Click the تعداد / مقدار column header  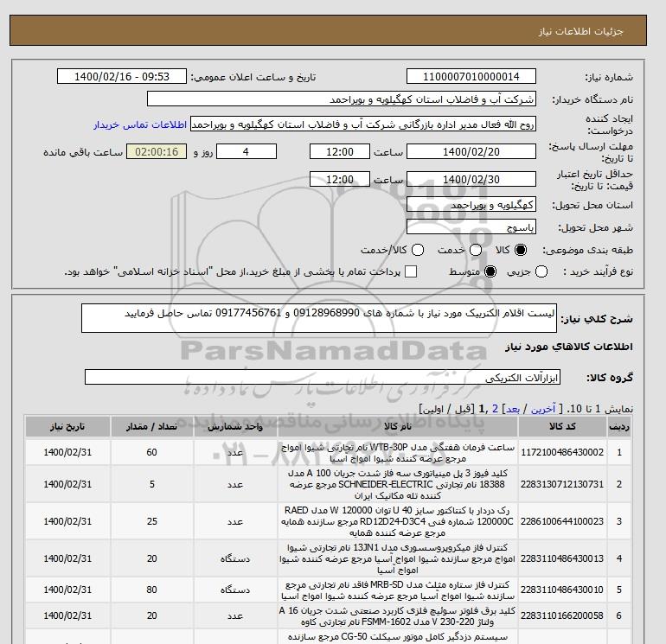click(151, 427)
